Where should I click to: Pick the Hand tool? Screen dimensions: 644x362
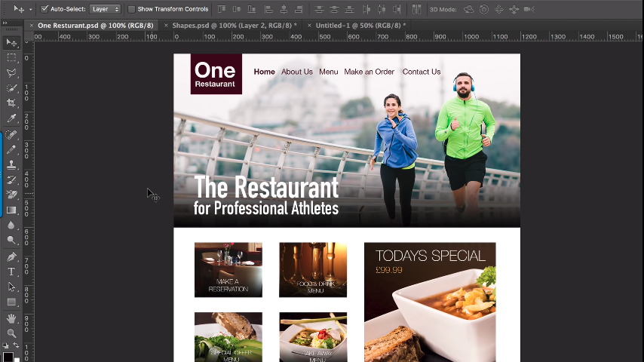coord(11,318)
